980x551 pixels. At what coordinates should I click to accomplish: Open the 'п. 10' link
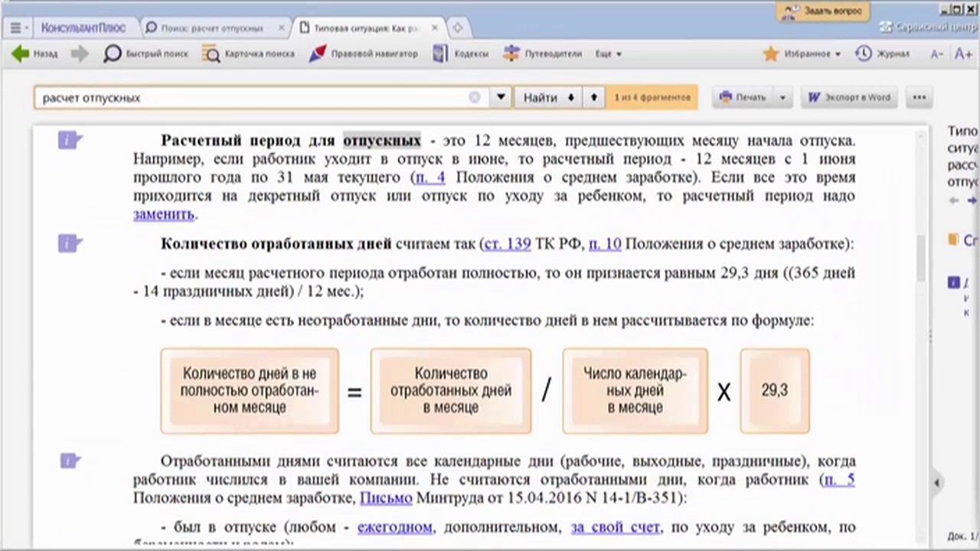click(x=605, y=244)
